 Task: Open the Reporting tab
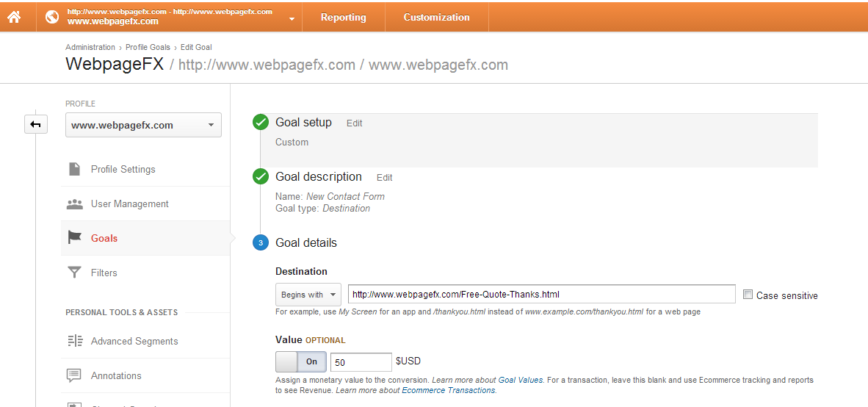pos(343,17)
